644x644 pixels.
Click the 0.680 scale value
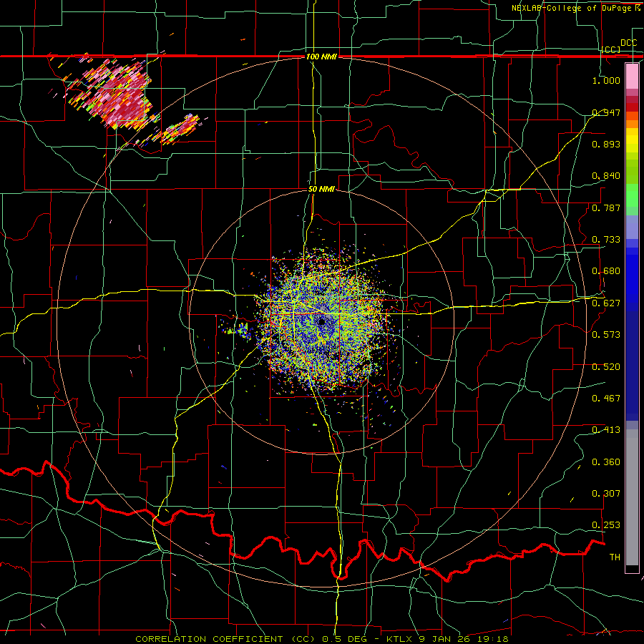(606, 271)
